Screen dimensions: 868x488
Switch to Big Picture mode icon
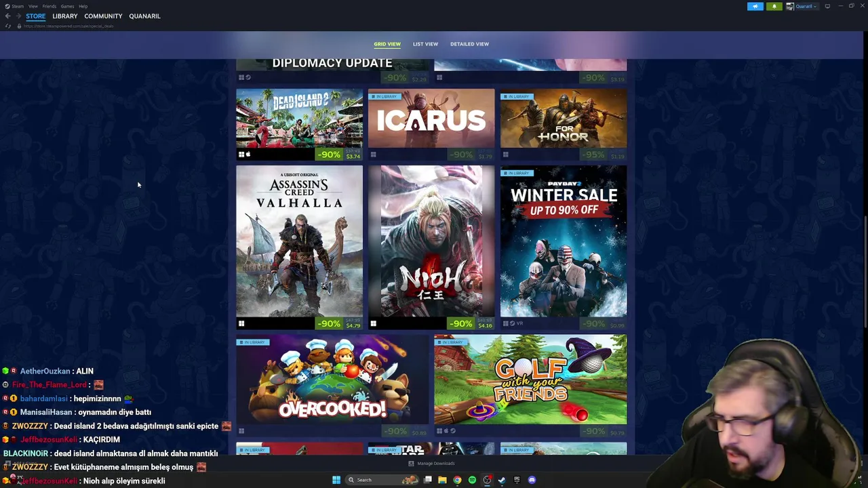point(827,6)
